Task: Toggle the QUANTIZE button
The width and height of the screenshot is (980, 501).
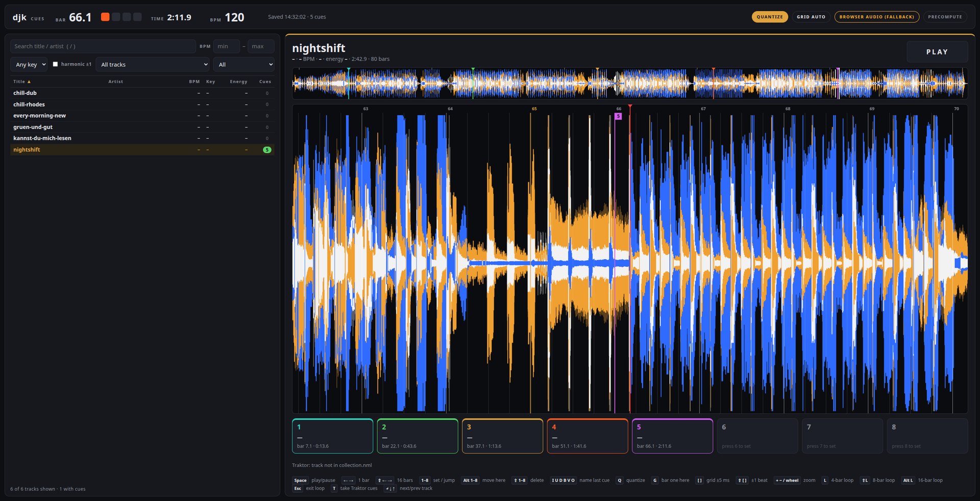Action: (x=770, y=17)
